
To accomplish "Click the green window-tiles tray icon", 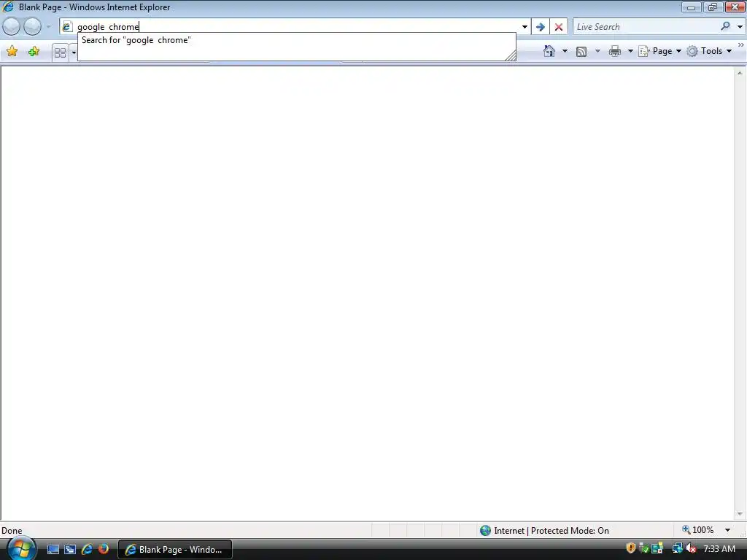I will (x=657, y=548).
